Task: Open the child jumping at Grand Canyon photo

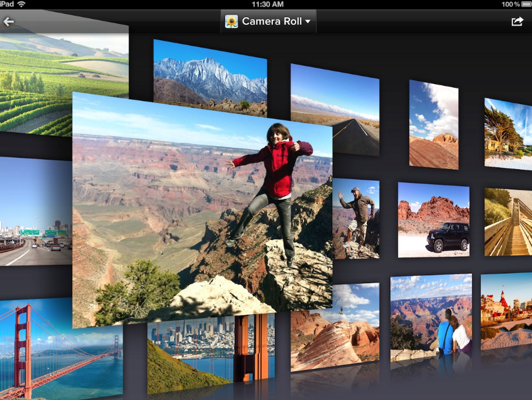Action: 201,207
